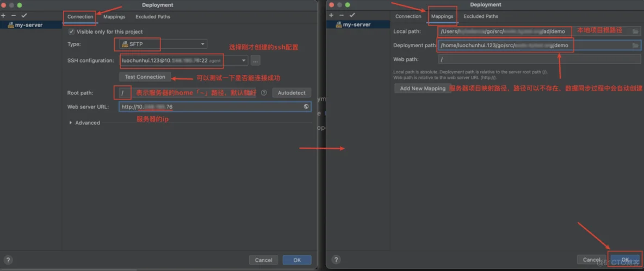Focus the Local path input field
644x271 pixels.
click(x=539, y=31)
